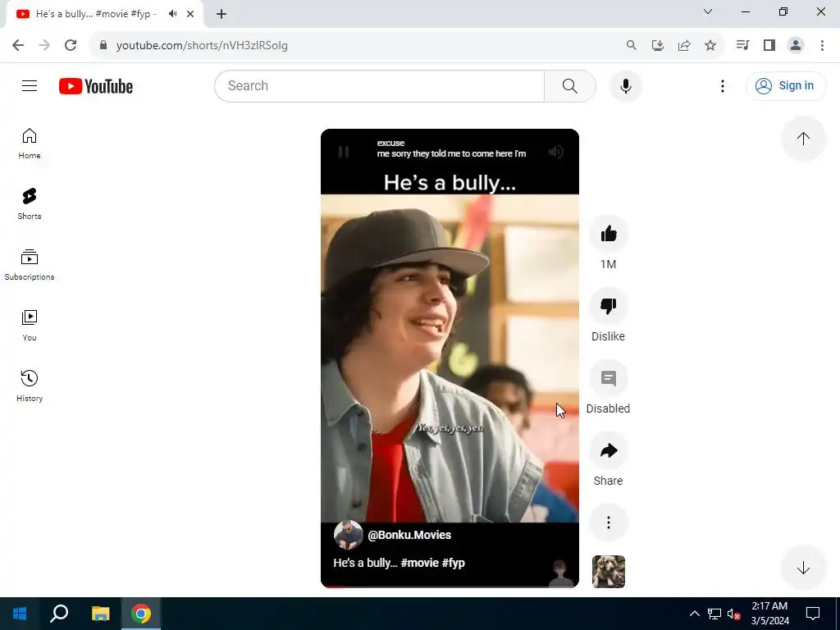The image size is (840, 630).
Task: Open the @Bonku.Movies channel
Action: point(409,535)
